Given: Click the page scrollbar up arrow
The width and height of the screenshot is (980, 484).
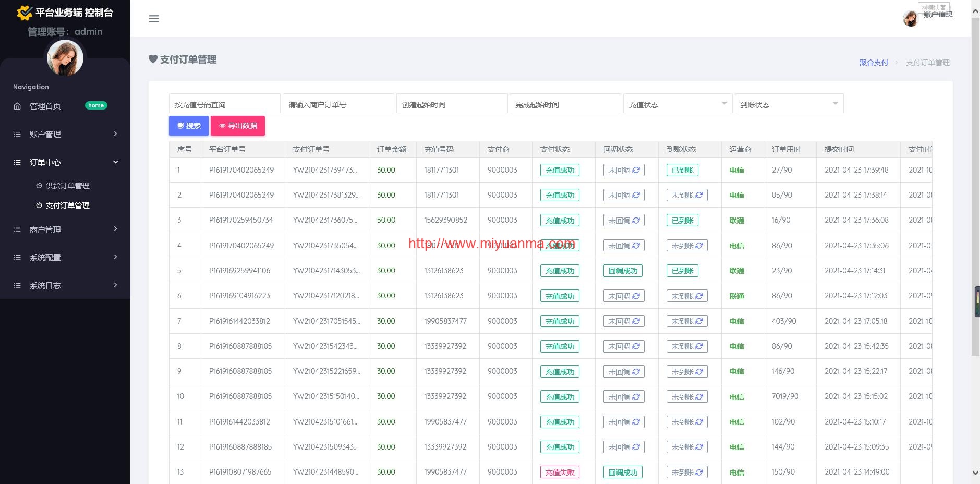Looking at the screenshot, I should [x=975, y=10].
